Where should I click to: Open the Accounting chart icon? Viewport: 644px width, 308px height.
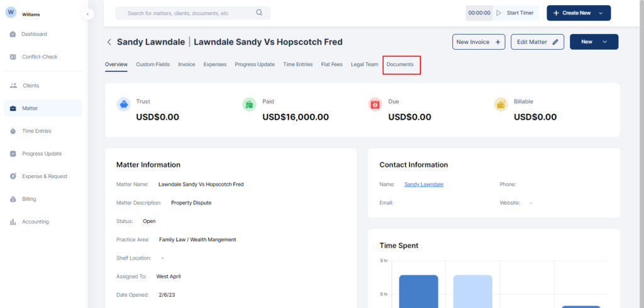coord(13,222)
